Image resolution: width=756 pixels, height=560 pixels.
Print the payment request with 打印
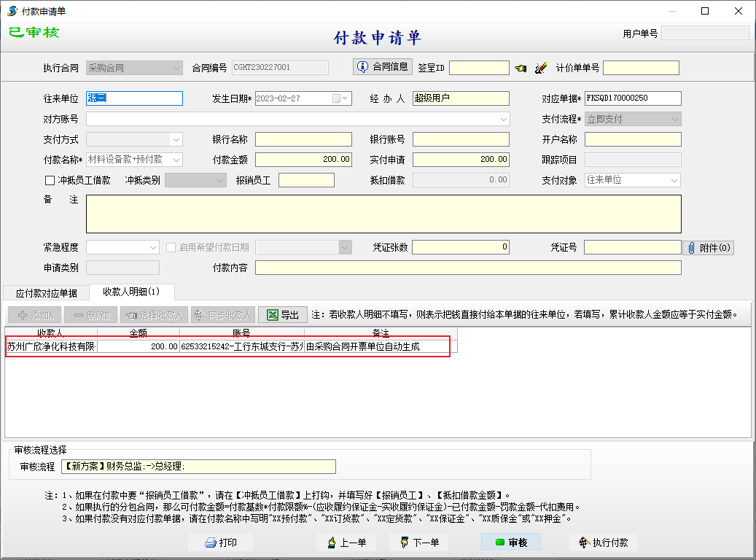(221, 542)
